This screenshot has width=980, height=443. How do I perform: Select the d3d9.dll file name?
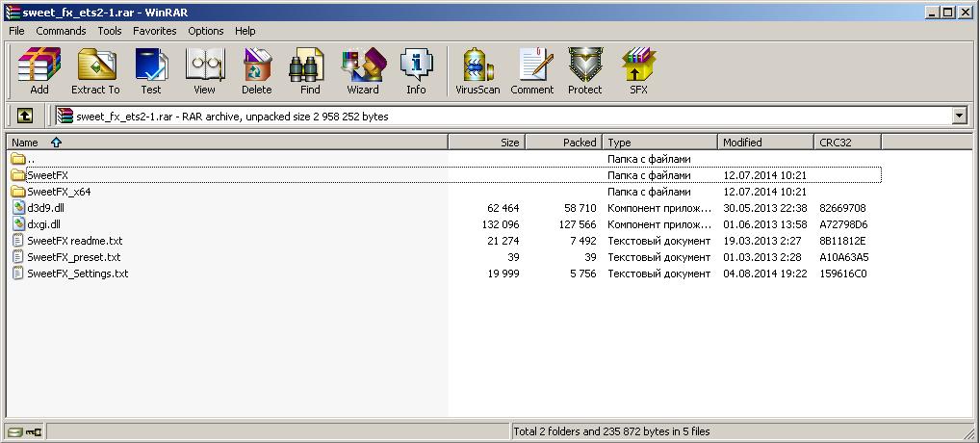click(x=45, y=208)
